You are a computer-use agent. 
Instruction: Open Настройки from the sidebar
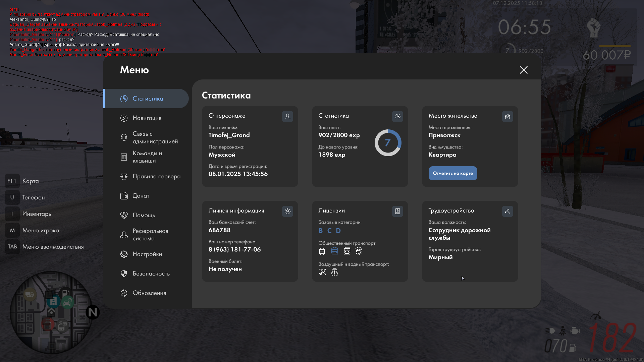[x=147, y=254]
